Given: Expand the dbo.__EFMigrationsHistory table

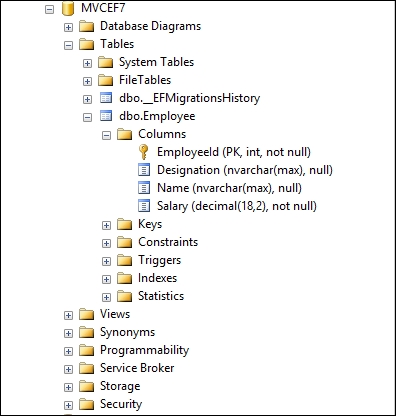Looking at the screenshot, I should 87,99.
